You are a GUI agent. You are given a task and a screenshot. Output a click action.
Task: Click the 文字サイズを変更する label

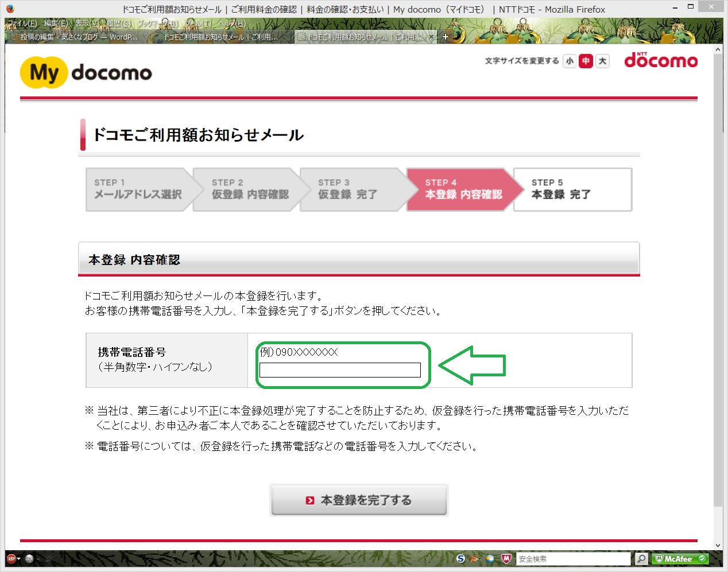521,61
